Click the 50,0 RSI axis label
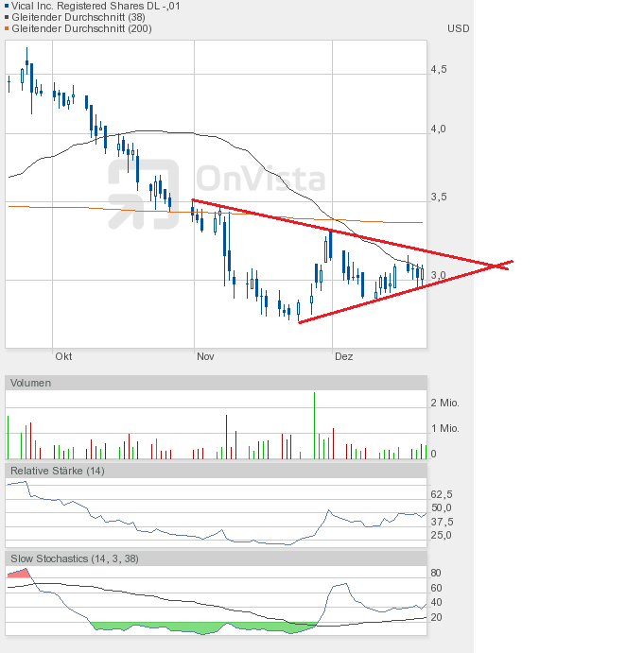The width and height of the screenshot is (644, 653). tap(442, 507)
